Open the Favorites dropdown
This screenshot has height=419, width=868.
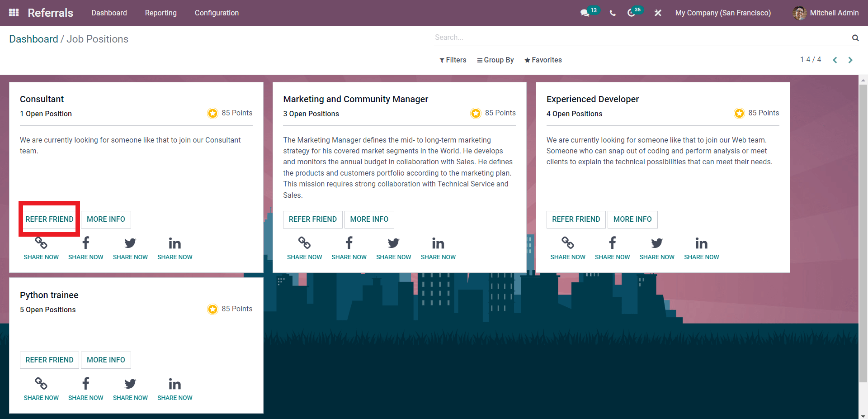[543, 60]
